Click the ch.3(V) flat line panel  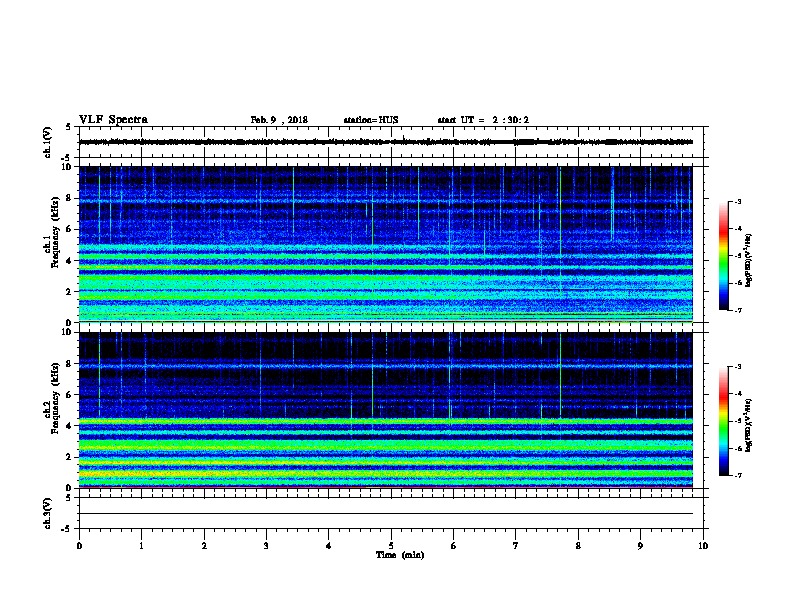pyautogui.click(x=393, y=513)
